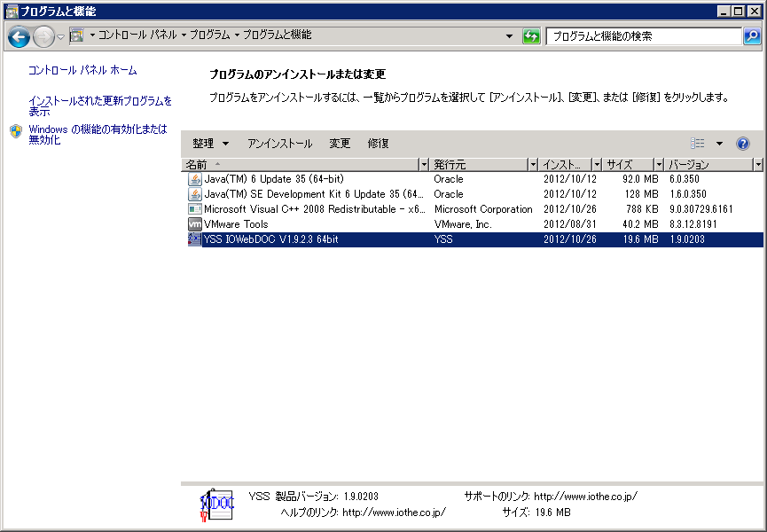Open the サイズ column filter dropdown
Image resolution: width=767 pixels, height=532 pixels.
[x=659, y=165]
